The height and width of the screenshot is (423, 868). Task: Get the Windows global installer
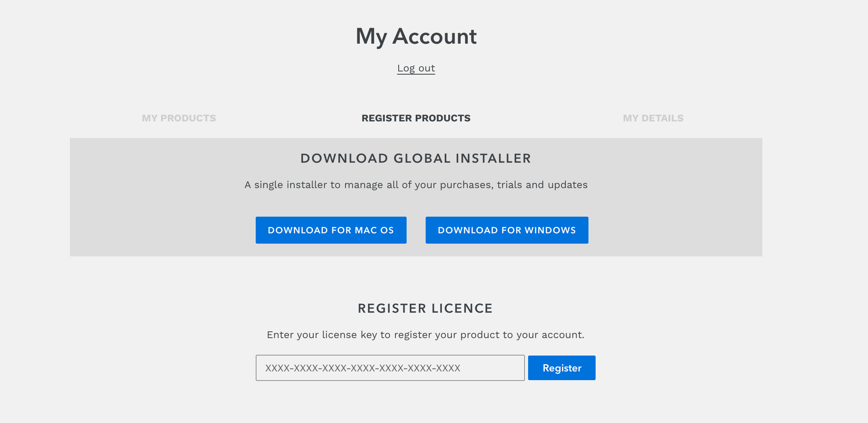pyautogui.click(x=507, y=230)
